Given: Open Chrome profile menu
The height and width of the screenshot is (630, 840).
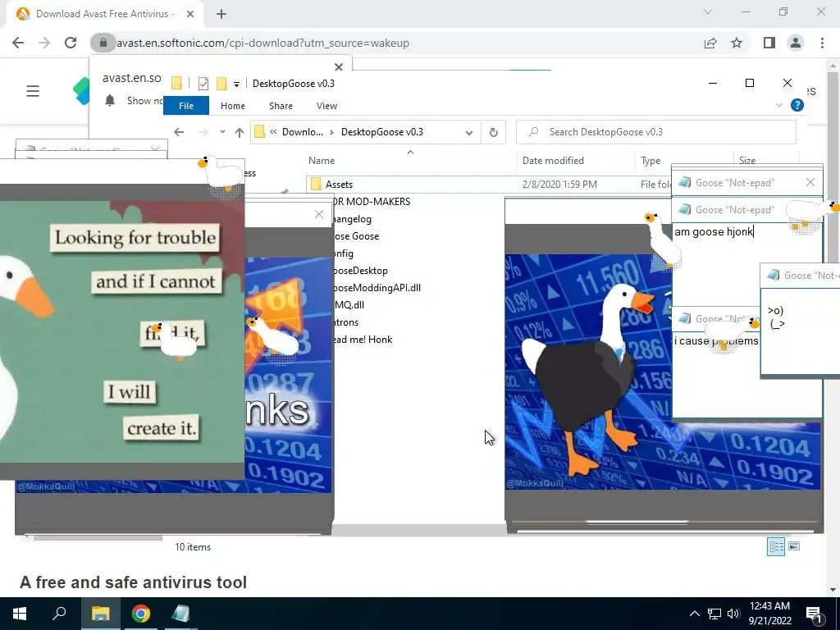Looking at the screenshot, I should (796, 43).
